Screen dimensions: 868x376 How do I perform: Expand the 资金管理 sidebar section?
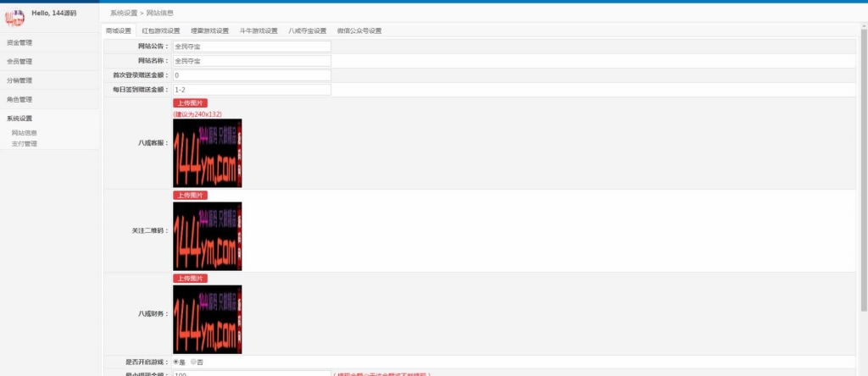coord(19,42)
